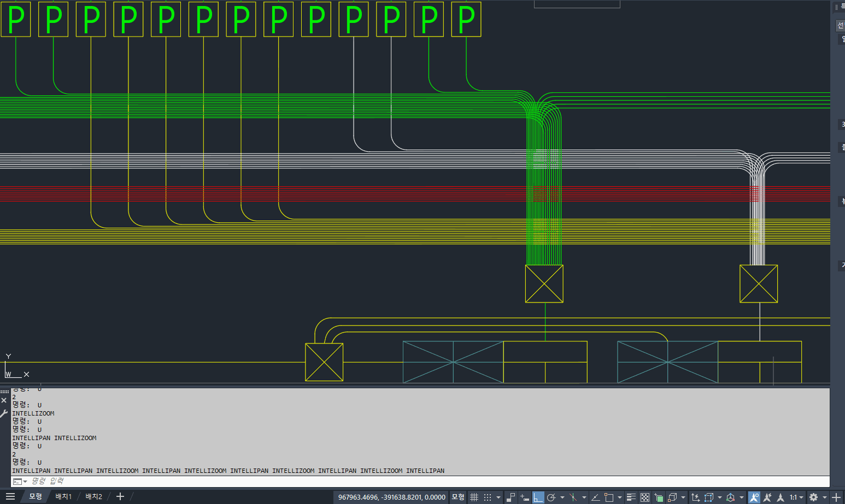The width and height of the screenshot is (845, 504).
Task: Toggle the drawing grid display
Action: pos(474,497)
